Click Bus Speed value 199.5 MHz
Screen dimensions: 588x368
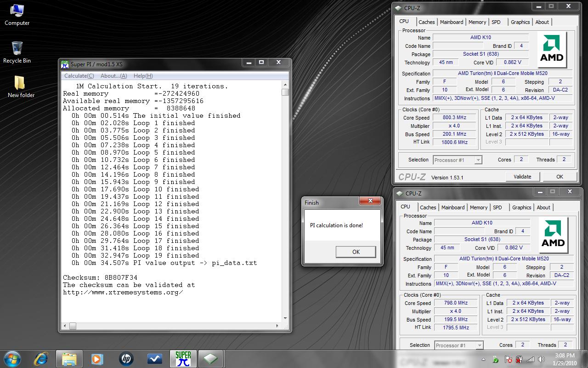coord(456,320)
